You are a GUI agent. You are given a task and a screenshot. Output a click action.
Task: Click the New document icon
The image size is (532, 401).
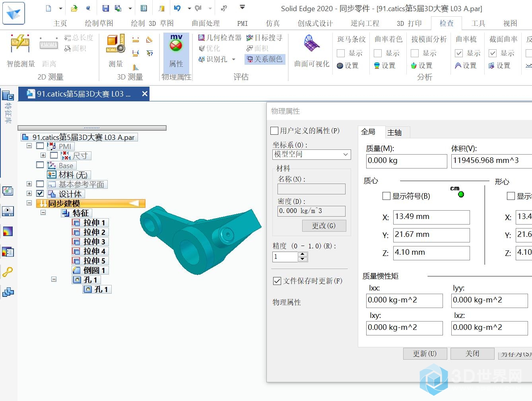click(x=49, y=8)
